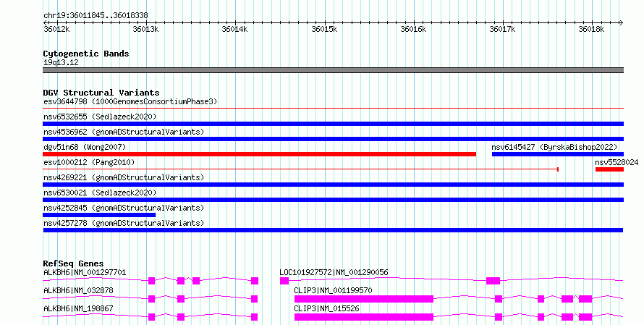Click the 36013k ruler label

coord(145,29)
